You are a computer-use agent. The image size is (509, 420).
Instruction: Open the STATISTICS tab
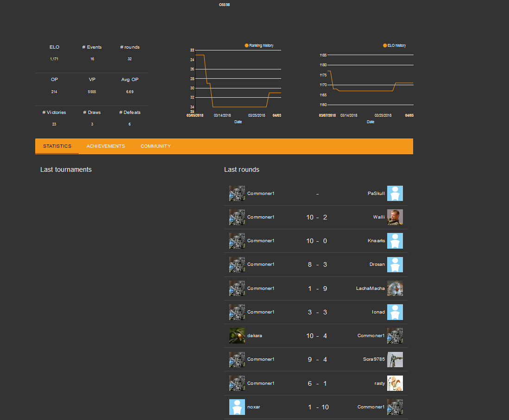(x=57, y=146)
